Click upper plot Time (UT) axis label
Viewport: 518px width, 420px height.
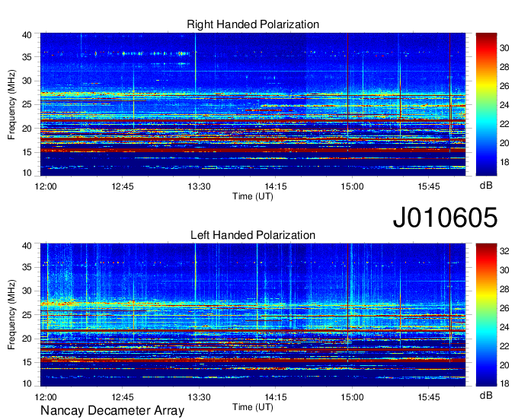(x=253, y=196)
